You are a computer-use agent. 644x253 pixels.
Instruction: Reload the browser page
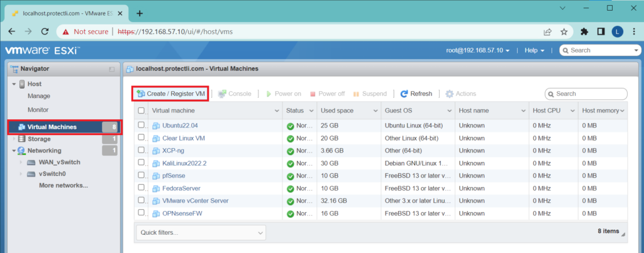pyautogui.click(x=45, y=31)
